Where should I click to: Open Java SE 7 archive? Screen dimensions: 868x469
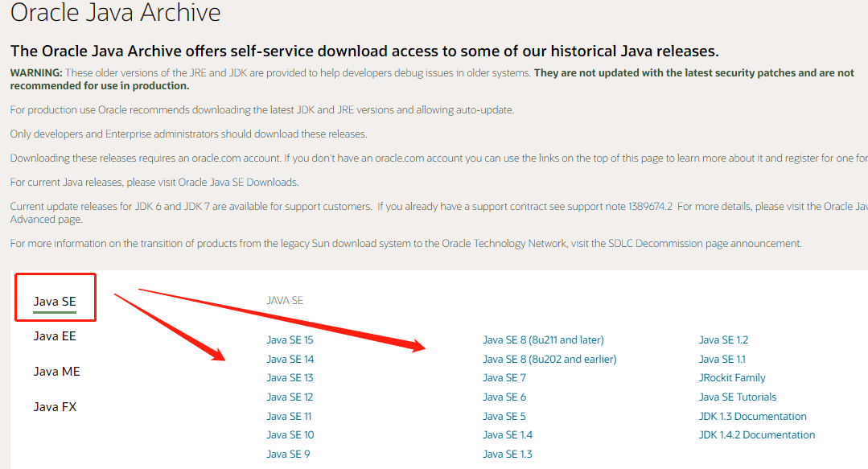click(x=504, y=377)
